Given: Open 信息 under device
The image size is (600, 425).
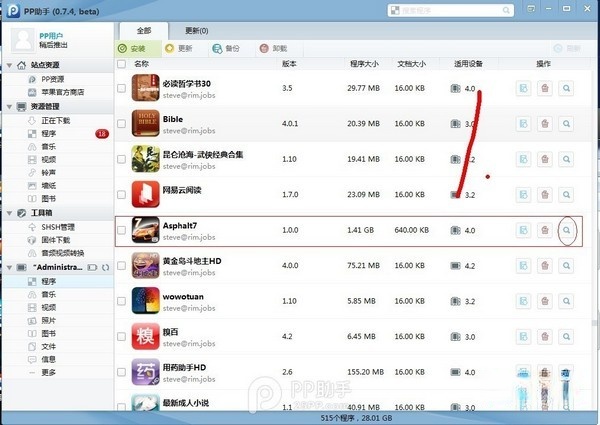Looking at the screenshot, I should tap(48, 359).
